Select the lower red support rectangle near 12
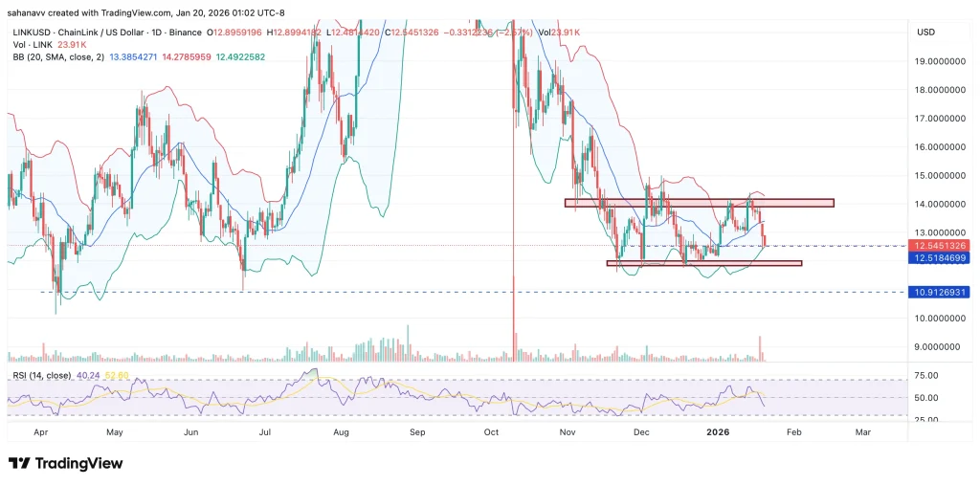 (703, 263)
